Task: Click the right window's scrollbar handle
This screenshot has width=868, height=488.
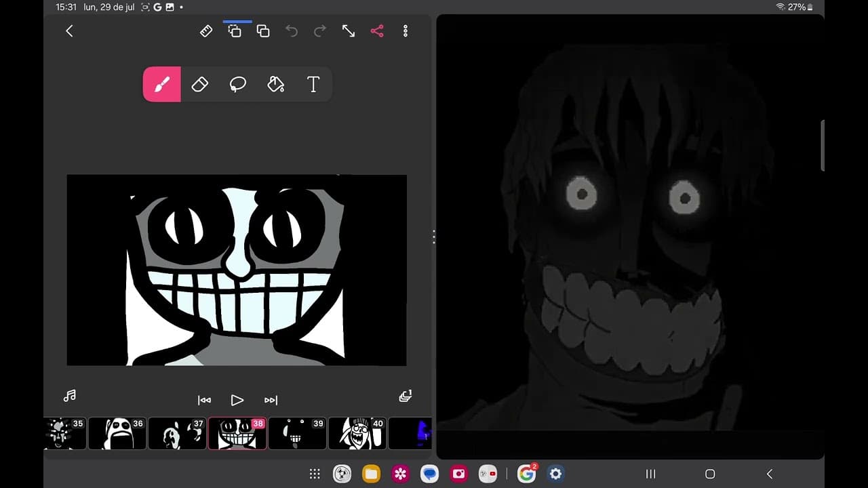Action: [x=823, y=146]
